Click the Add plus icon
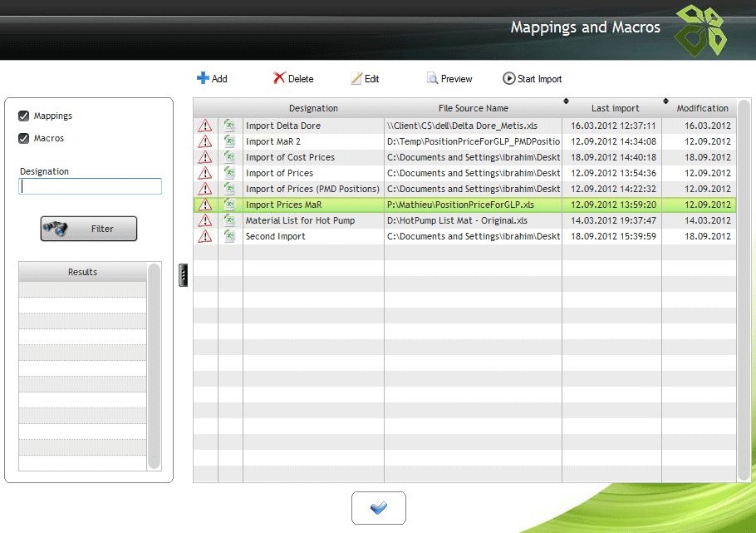This screenshot has height=533, width=756. [x=203, y=78]
